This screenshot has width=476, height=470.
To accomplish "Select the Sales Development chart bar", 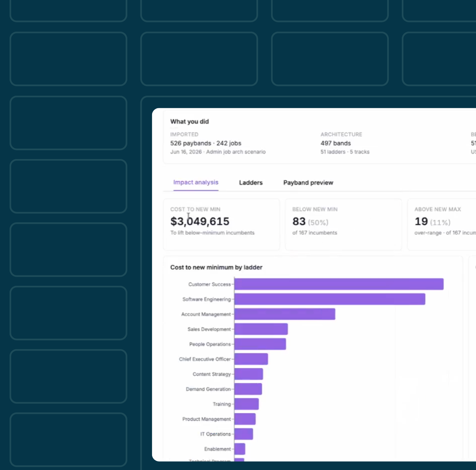I will point(261,329).
